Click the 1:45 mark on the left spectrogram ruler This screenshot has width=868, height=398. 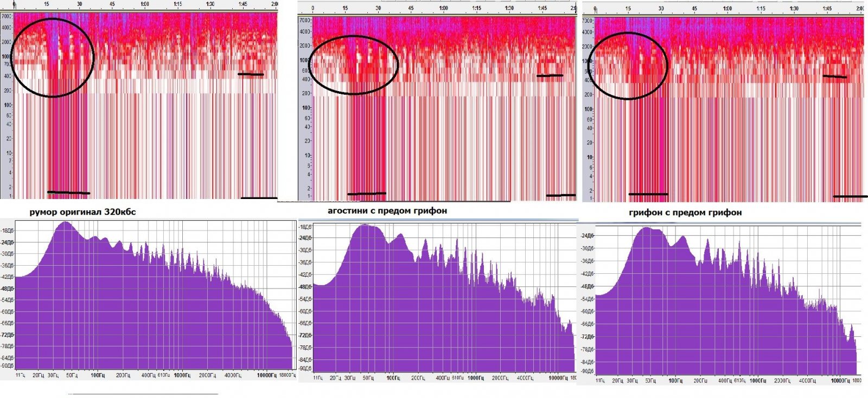pos(243,4)
